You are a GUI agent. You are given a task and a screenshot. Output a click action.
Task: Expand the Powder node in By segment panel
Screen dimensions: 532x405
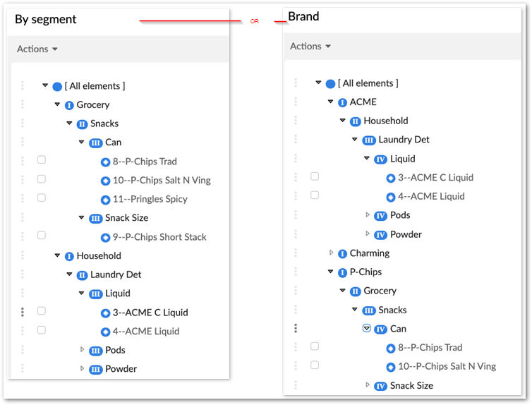tap(82, 368)
